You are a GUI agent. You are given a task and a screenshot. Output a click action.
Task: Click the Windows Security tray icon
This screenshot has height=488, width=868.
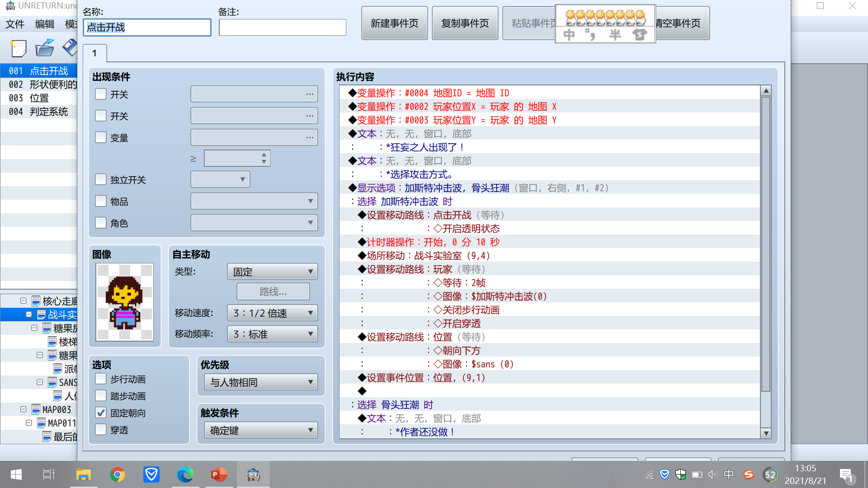[x=681, y=474]
